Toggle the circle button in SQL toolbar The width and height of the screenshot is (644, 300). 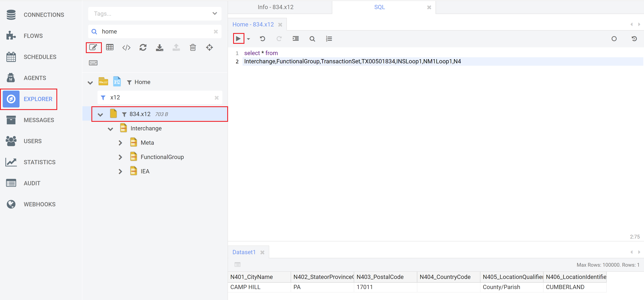pyautogui.click(x=614, y=39)
